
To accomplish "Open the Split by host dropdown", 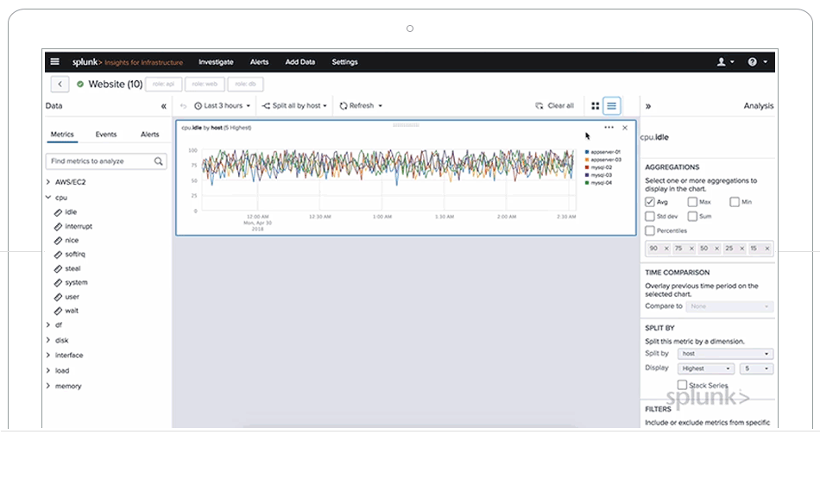I will click(x=725, y=354).
